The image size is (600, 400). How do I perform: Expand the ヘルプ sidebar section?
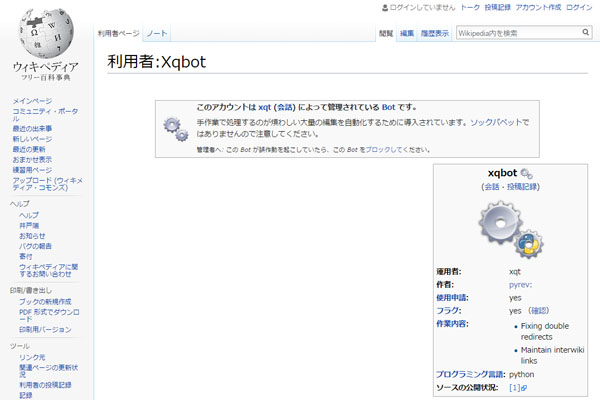click(x=20, y=203)
